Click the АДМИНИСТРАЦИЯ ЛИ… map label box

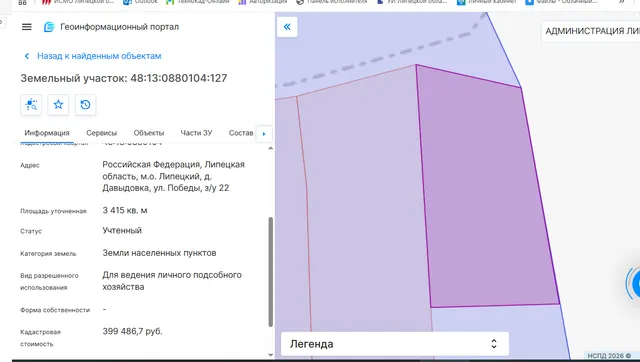click(591, 31)
